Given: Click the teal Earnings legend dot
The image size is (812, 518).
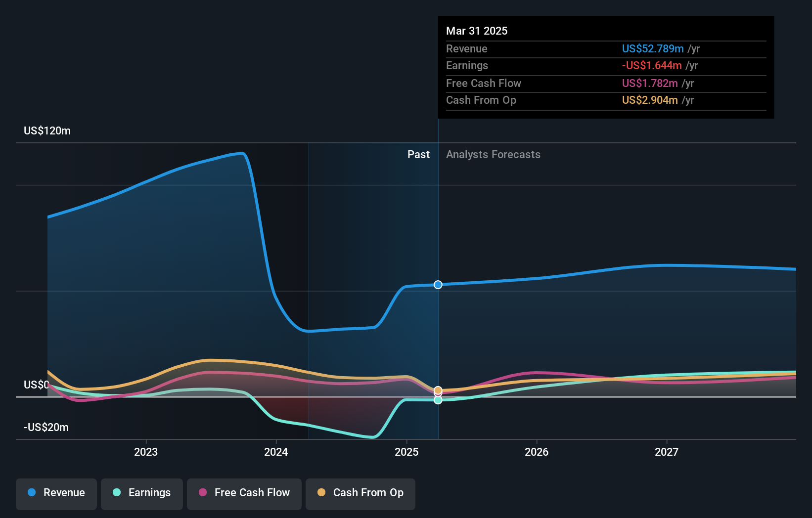Looking at the screenshot, I should tap(117, 492).
